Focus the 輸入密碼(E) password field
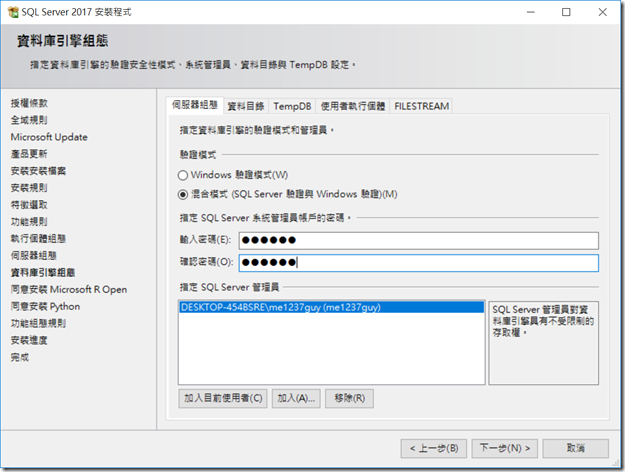Screen dimensions: 625x472 pos(419,240)
